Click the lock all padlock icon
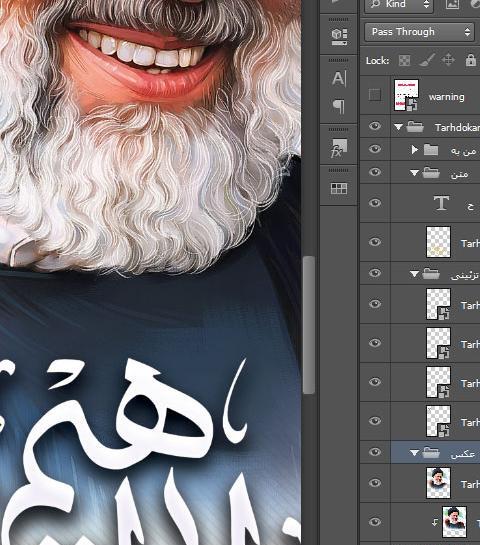The image size is (480, 545). [x=471, y=60]
